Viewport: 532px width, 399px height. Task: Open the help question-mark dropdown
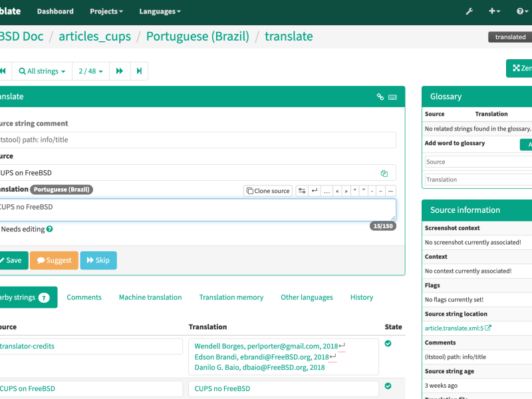523,11
